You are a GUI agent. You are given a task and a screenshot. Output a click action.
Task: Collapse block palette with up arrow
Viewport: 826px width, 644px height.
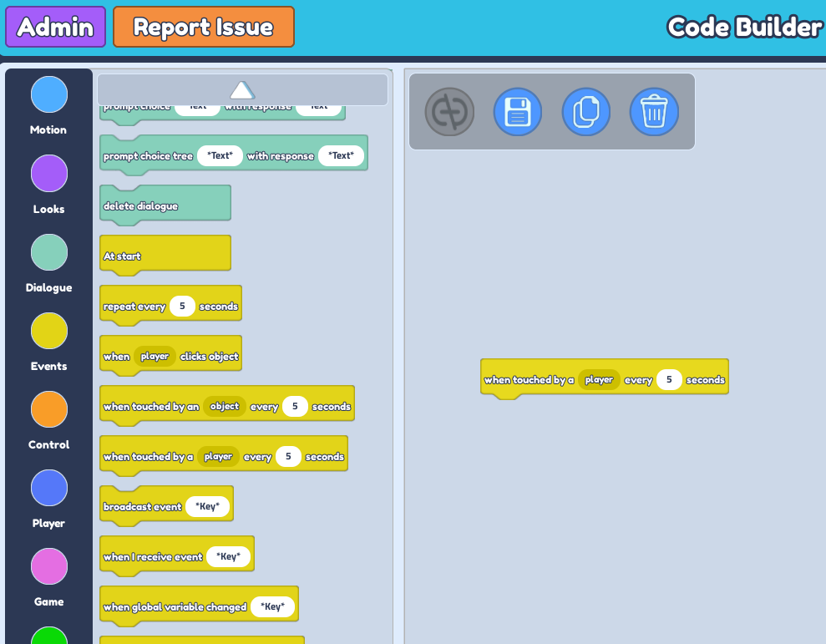(x=242, y=89)
